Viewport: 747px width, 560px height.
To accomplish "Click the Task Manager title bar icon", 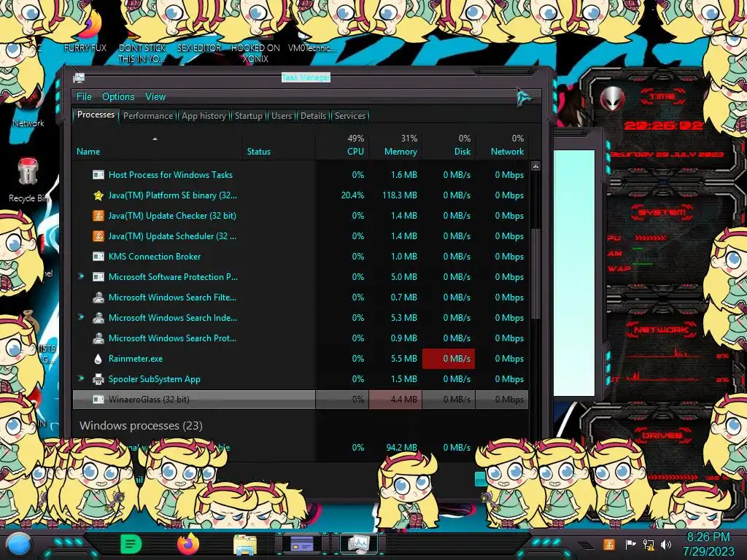I will tap(79, 78).
